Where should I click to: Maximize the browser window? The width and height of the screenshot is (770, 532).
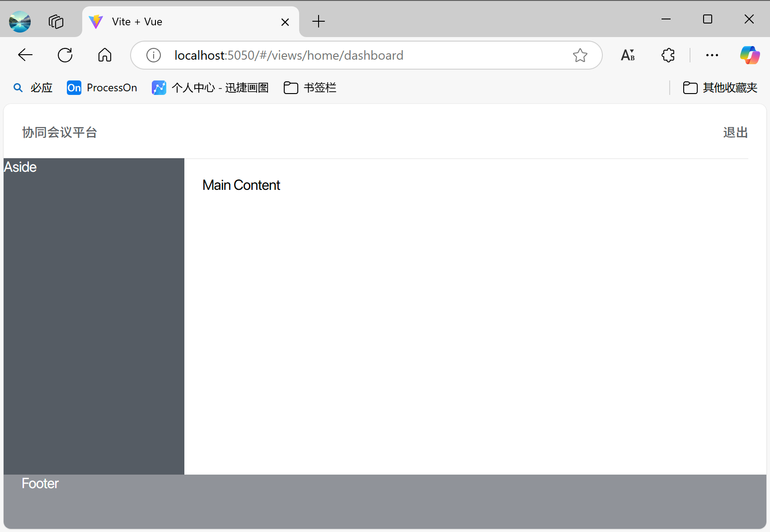708,19
